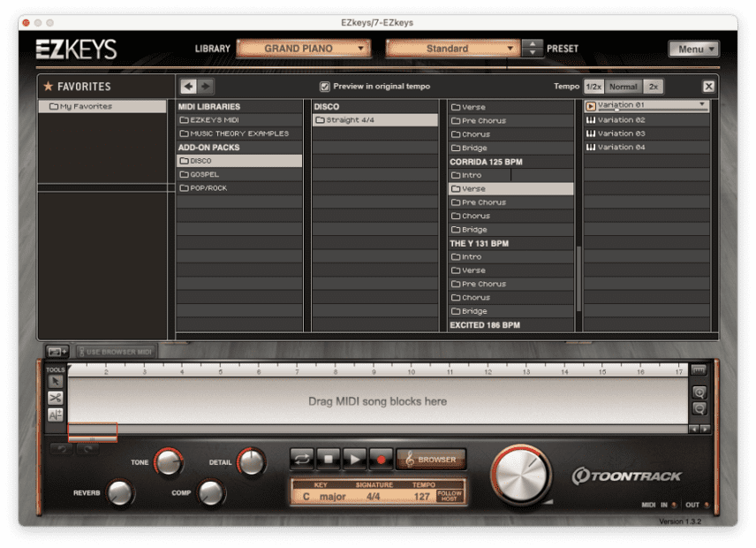This screenshot has height=548, width=756.
Task: Open the Standard preset dropdown
Action: coord(453,49)
